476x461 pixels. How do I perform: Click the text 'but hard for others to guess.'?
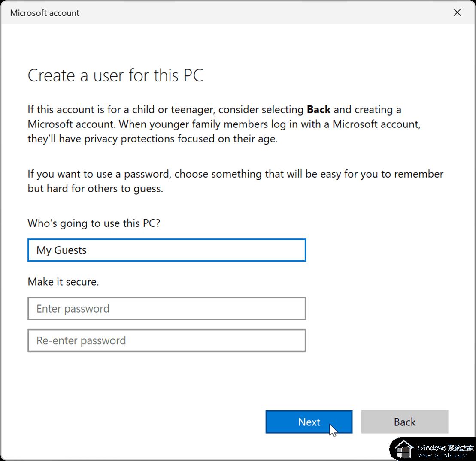click(x=95, y=188)
